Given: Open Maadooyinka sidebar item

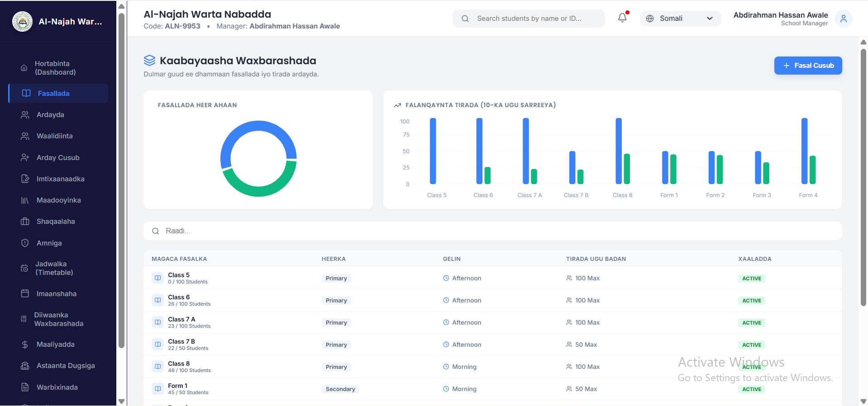Looking at the screenshot, I should pyautogui.click(x=58, y=200).
